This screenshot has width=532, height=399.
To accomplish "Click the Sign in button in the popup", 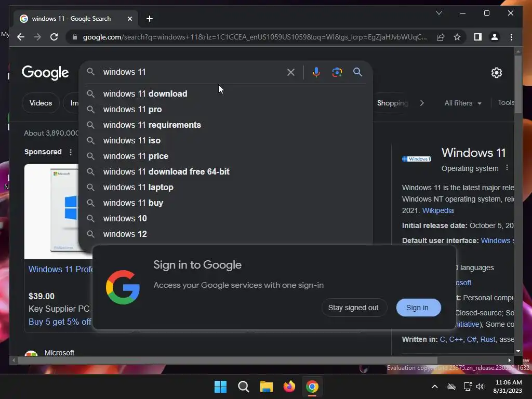I will [417, 308].
